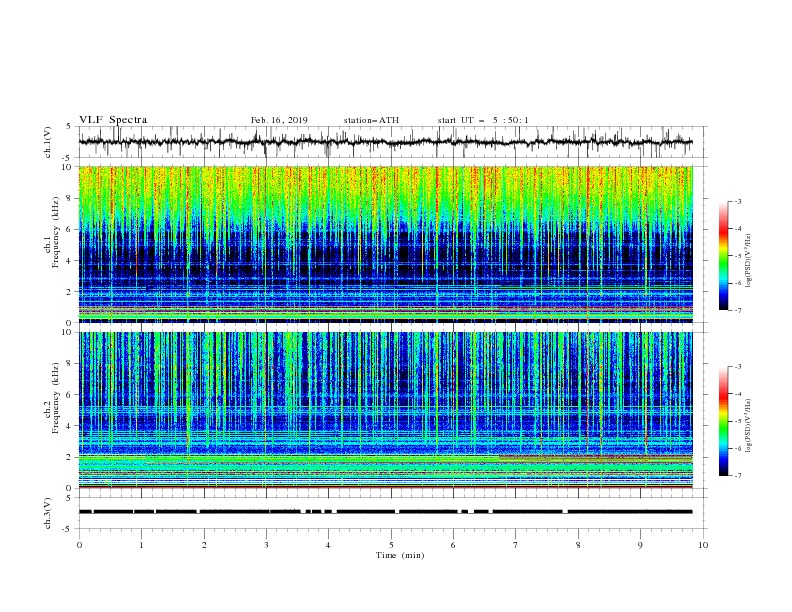The image size is (792, 612).
Task: Click the "10" tick on the Time axis
Action: pos(703,545)
